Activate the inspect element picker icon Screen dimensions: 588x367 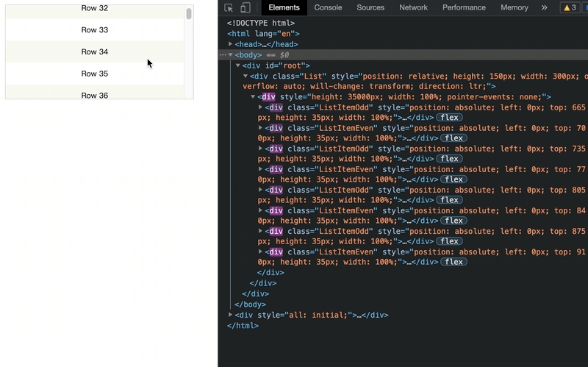(x=229, y=7)
